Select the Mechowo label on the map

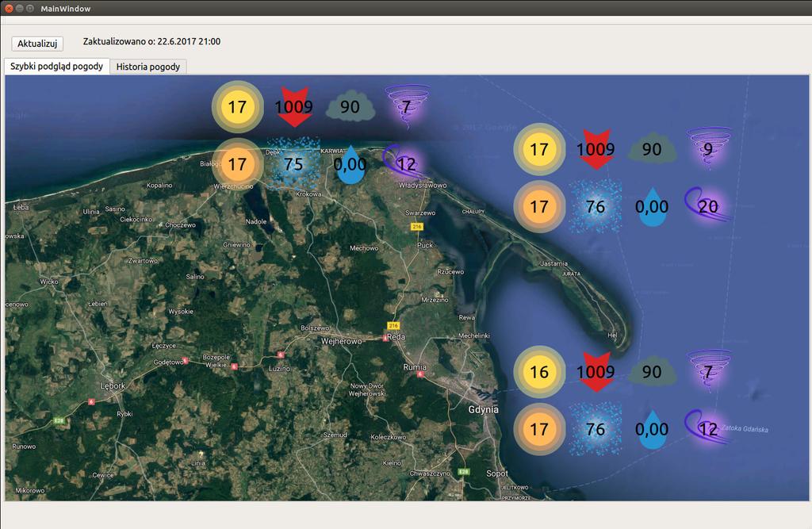click(364, 248)
